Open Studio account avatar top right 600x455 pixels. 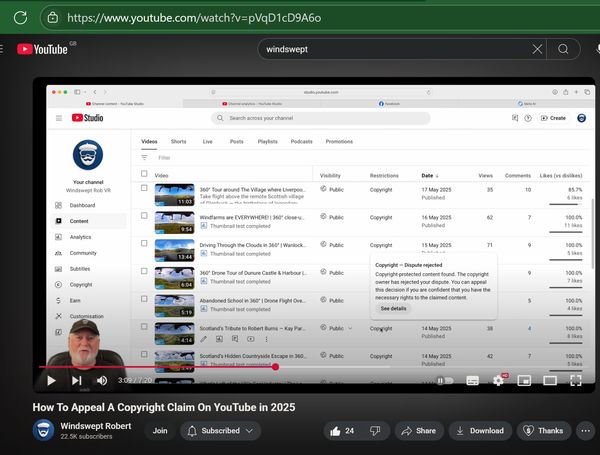pos(582,118)
